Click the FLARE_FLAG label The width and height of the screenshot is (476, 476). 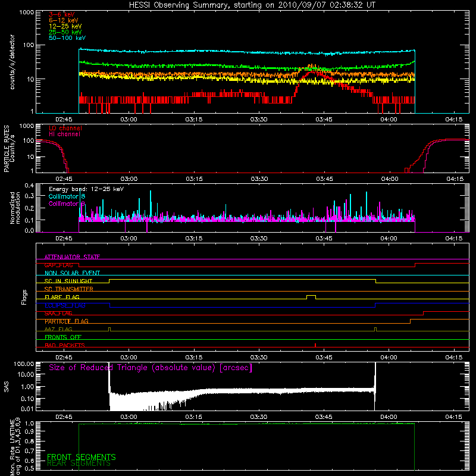click(62, 297)
